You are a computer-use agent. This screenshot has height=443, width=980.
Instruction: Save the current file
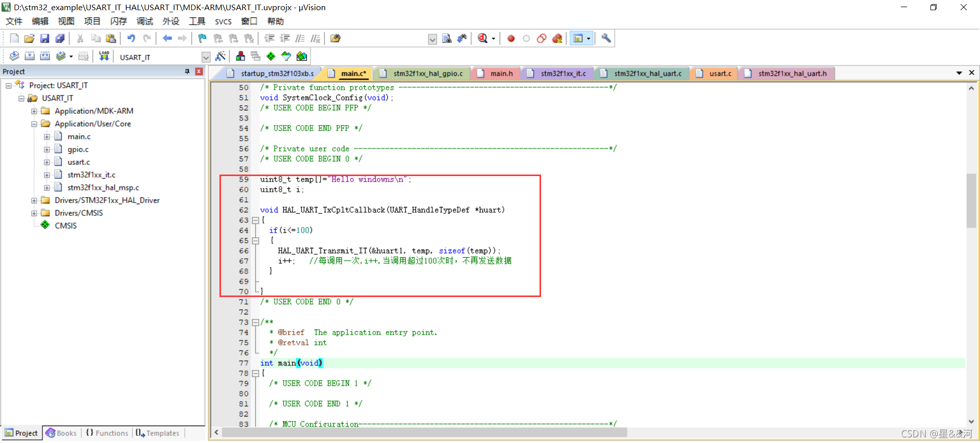44,38
